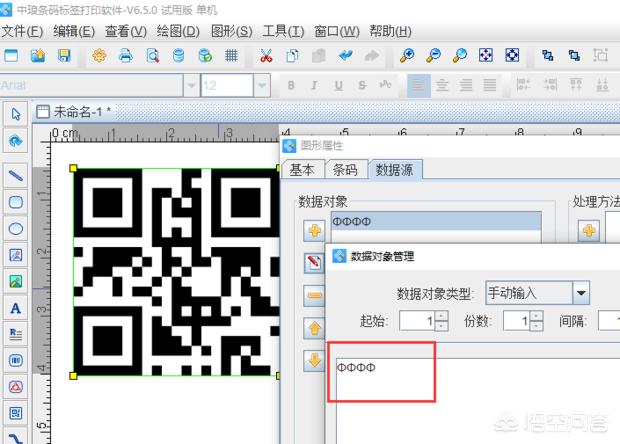
Task: Click the 份数 value field
Action: (x=517, y=321)
